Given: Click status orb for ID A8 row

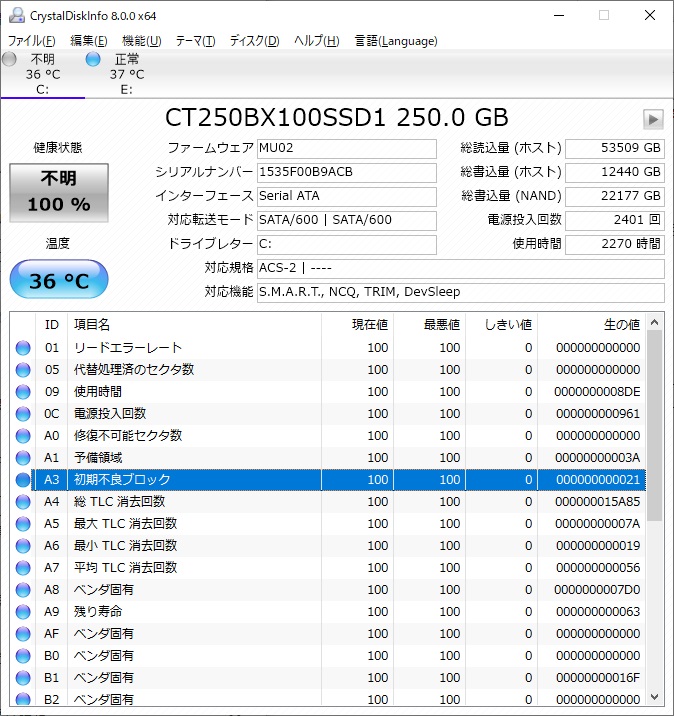Looking at the screenshot, I should point(23,590).
